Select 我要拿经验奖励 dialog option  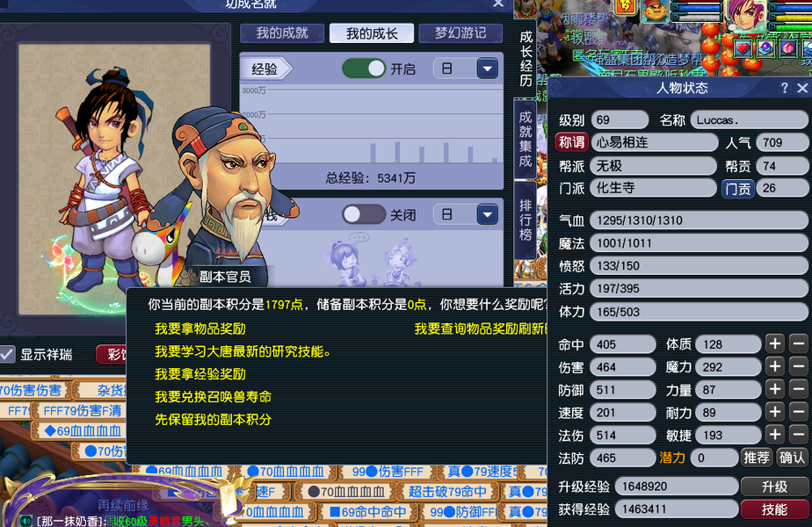200,374
